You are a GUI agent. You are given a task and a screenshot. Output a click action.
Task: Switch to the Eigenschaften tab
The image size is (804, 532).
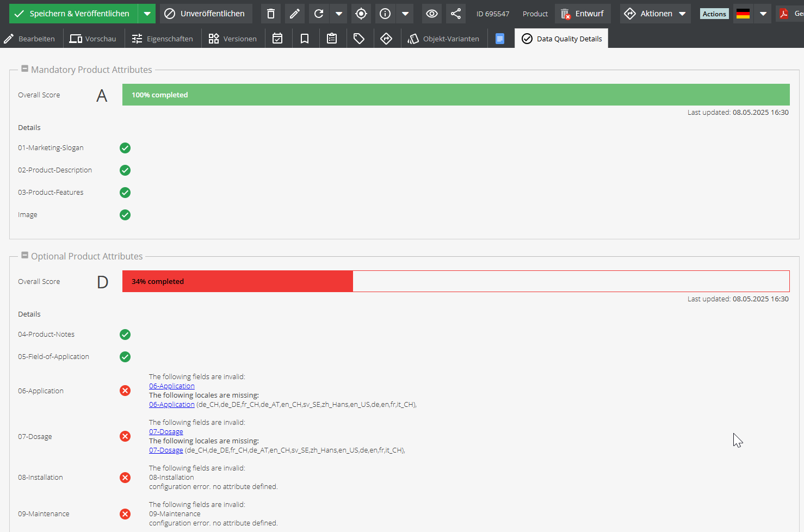point(163,39)
